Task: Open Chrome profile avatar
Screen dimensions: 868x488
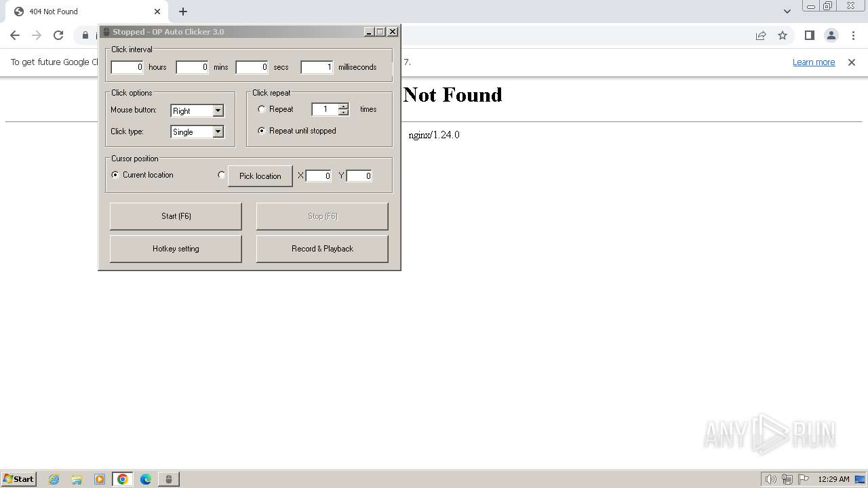Action: coord(831,35)
